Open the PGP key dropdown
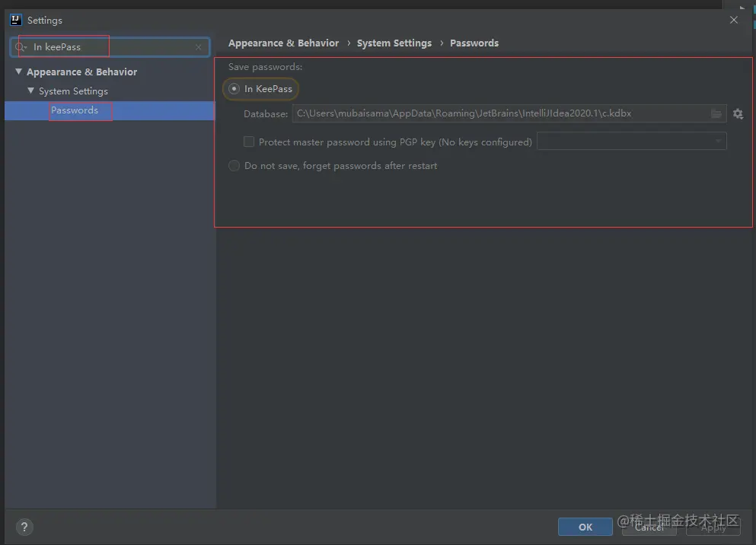The image size is (756, 545). (632, 141)
